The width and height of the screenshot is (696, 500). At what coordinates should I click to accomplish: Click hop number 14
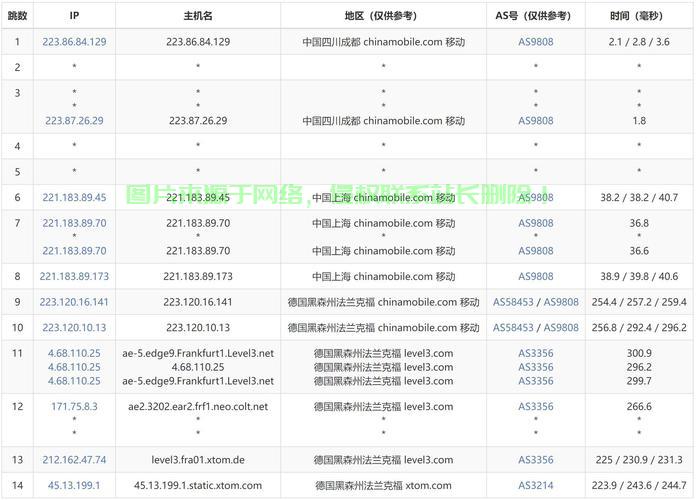tap(17, 485)
